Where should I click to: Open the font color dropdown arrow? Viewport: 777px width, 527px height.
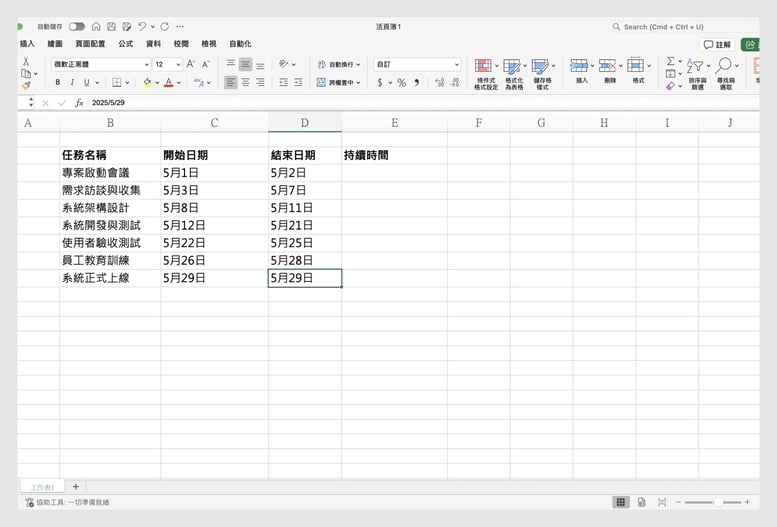[179, 83]
